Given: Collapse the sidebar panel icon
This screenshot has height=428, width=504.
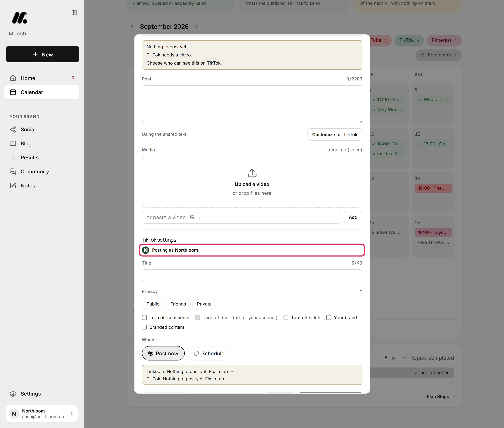Looking at the screenshot, I should tap(74, 13).
